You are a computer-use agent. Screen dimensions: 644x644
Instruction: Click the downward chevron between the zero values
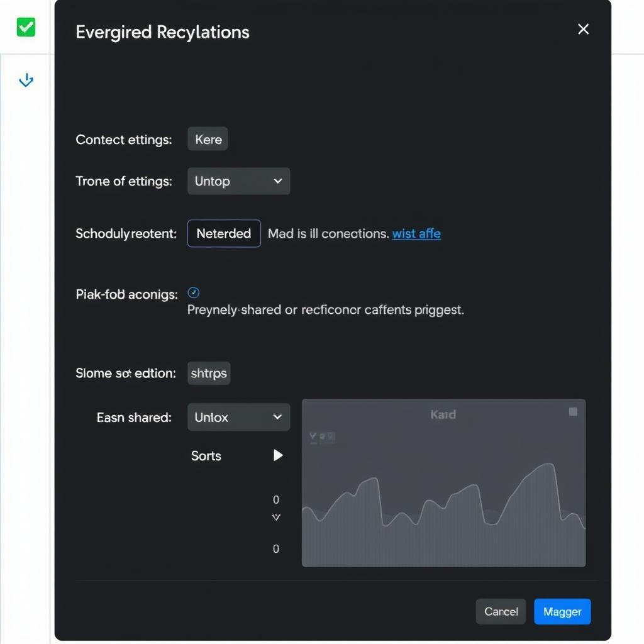275,517
